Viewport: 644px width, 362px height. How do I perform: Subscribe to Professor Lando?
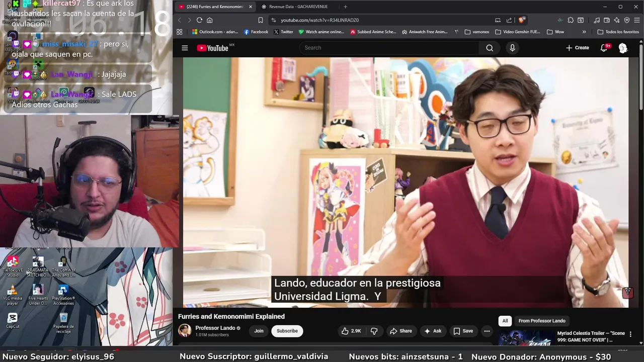click(287, 331)
